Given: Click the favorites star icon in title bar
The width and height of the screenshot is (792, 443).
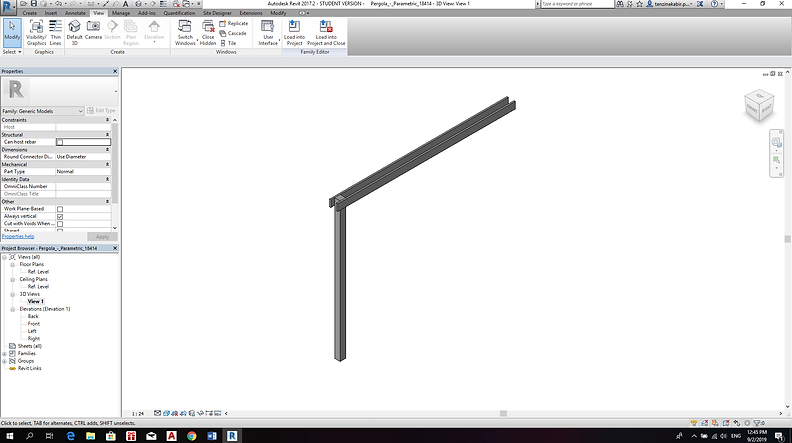Looking at the screenshot, I should pos(639,4).
